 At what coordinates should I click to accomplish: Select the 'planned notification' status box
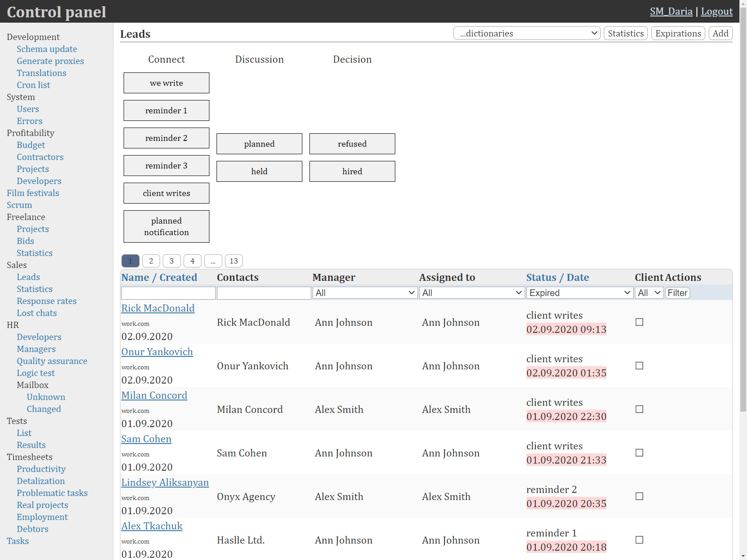[x=166, y=227]
